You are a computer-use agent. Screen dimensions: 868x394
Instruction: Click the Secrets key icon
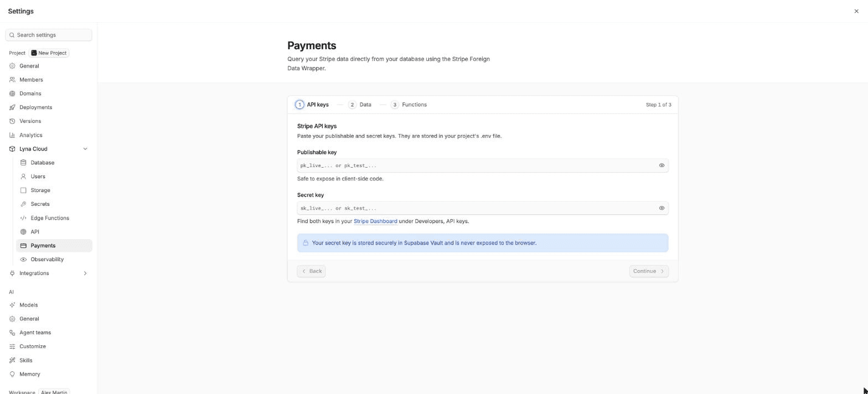point(23,204)
